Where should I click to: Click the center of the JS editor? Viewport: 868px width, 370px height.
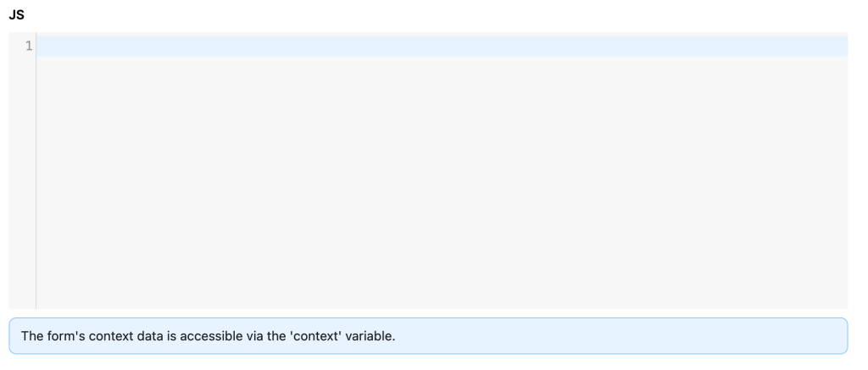(442, 170)
